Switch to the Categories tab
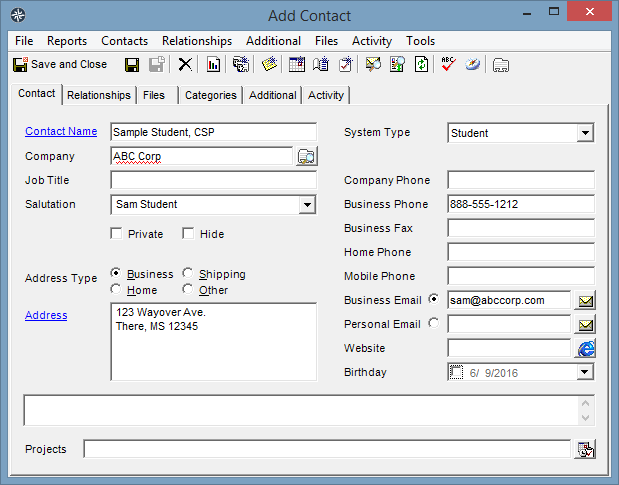Screen dimensions: 619x485 point(211,95)
